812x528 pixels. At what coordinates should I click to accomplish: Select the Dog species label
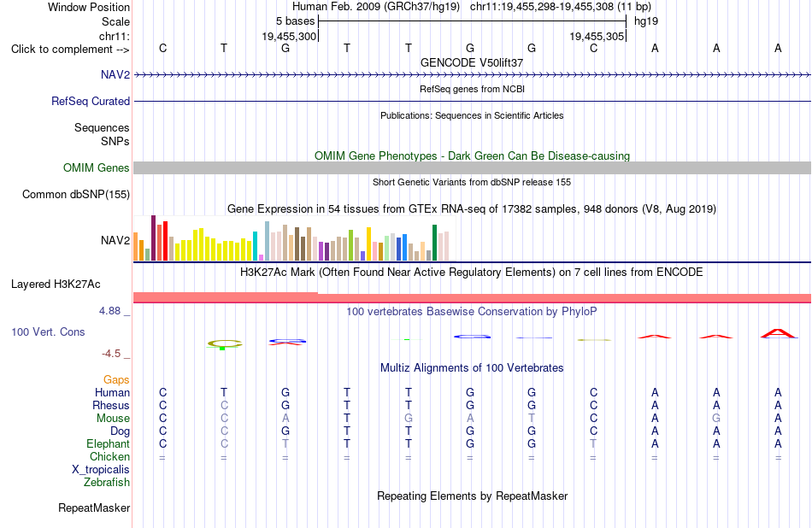(x=120, y=431)
